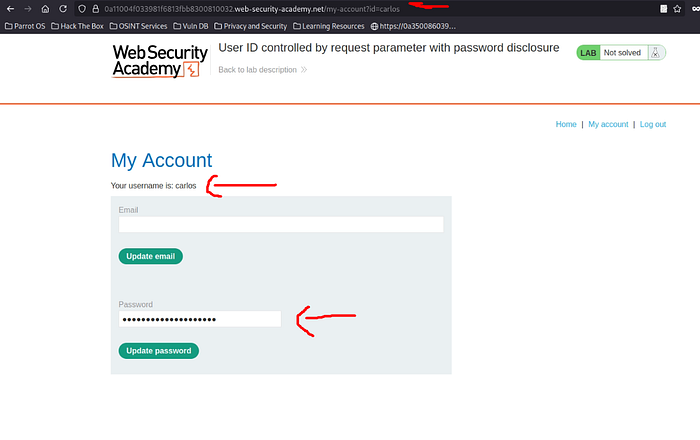Expand the OSINT Services bookmark folder

point(138,26)
